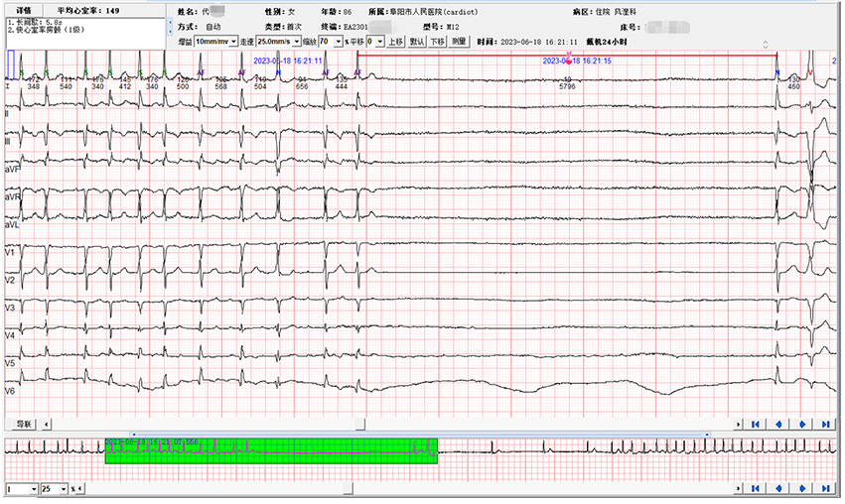Click the red V beat annotation

coord(810,72)
